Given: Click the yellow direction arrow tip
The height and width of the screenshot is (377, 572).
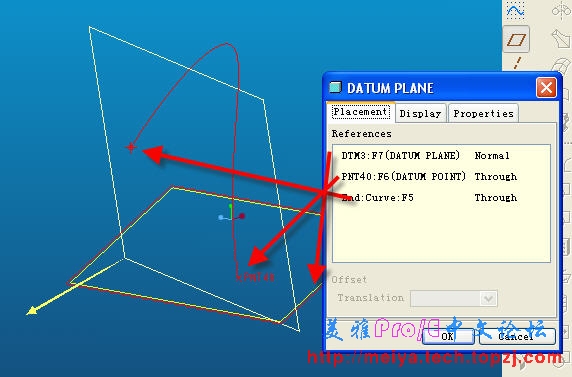Looking at the screenshot, I should (x=32, y=311).
